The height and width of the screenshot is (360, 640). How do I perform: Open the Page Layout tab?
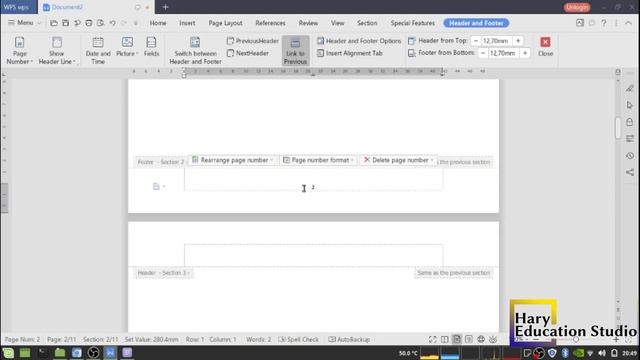[x=225, y=23]
